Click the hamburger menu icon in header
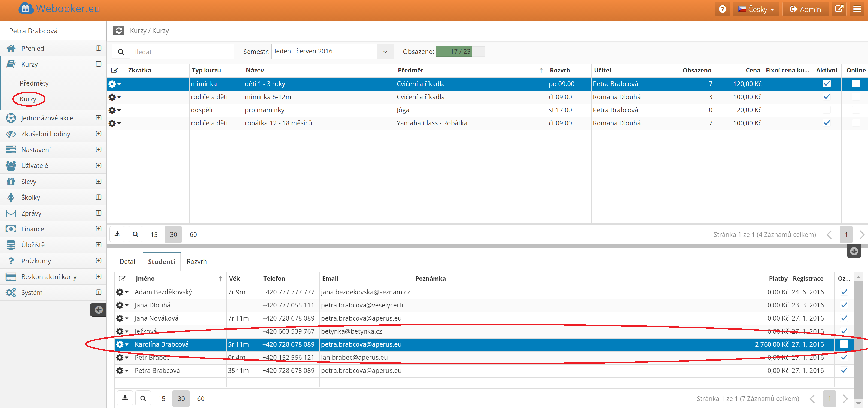Viewport: 868px width, 408px height. 857,9
